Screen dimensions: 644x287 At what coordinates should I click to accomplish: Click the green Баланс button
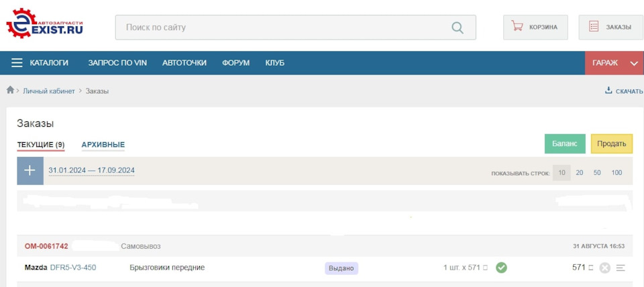point(565,143)
